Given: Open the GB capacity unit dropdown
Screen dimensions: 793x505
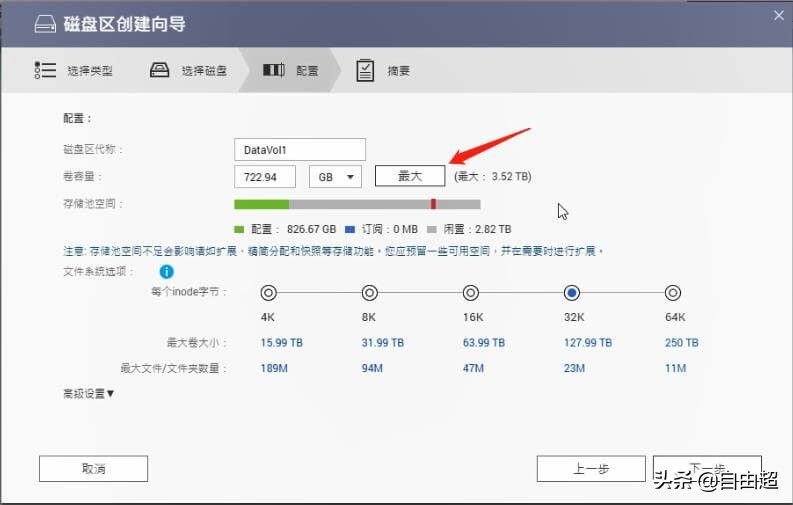Looking at the screenshot, I should point(335,176).
